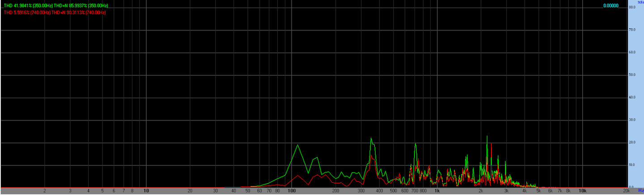
Task: Click the 100 mark on frequency axis
Action: pyautogui.click(x=292, y=191)
